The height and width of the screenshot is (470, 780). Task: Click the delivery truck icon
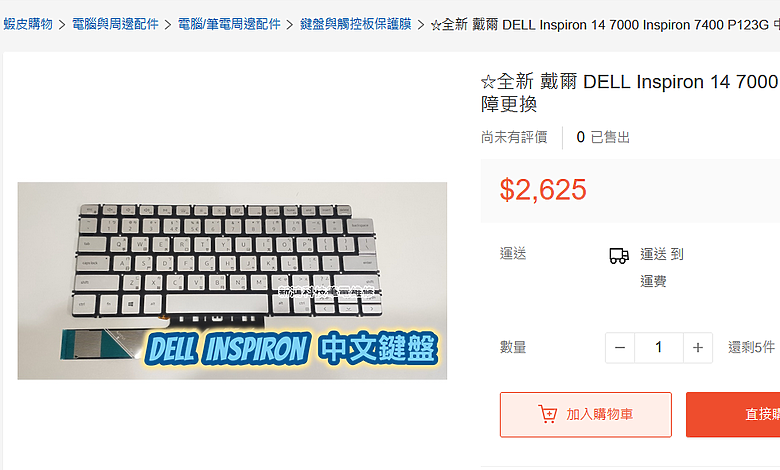[619, 256]
